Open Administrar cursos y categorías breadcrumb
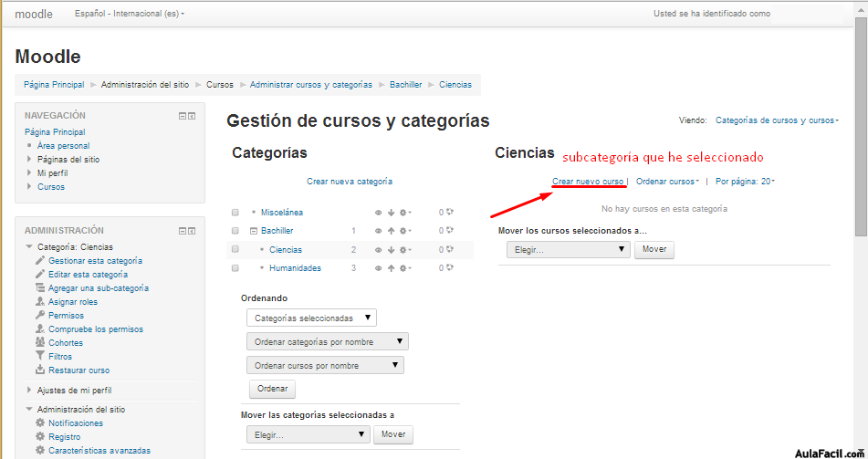868x459 pixels. coord(311,85)
